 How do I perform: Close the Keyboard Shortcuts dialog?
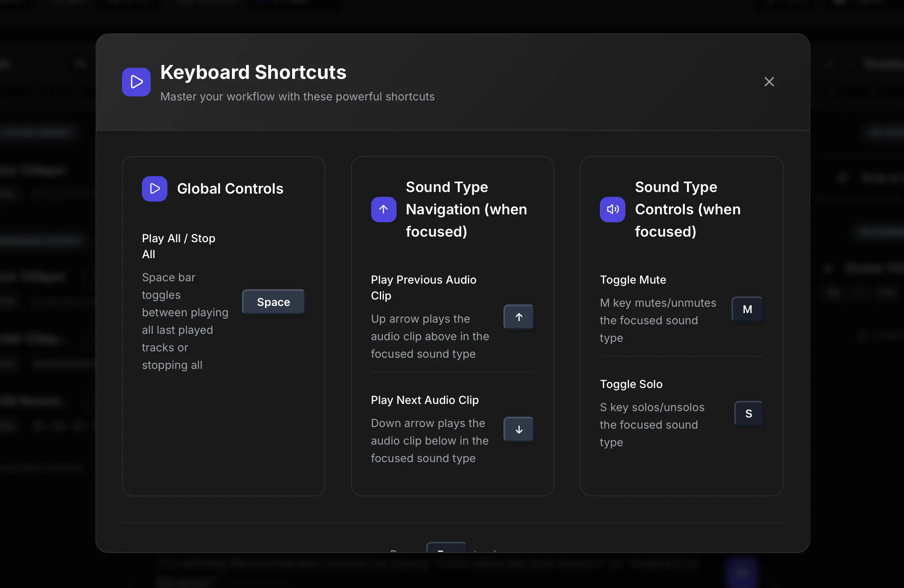click(769, 81)
